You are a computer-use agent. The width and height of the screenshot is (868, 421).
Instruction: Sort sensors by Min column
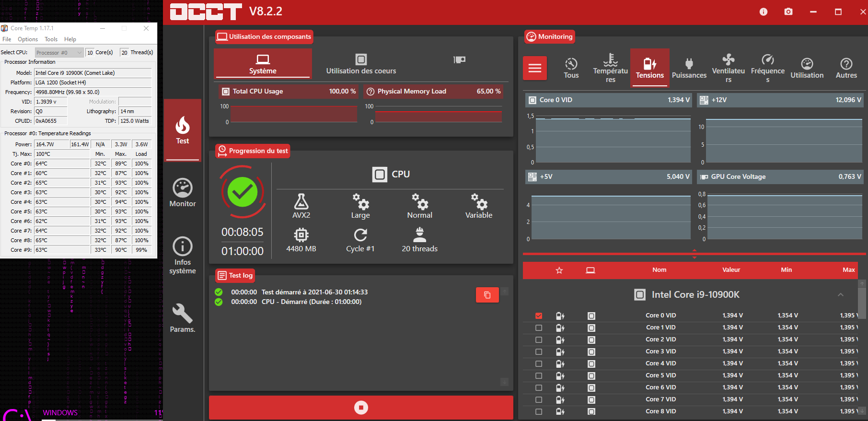[x=786, y=270]
